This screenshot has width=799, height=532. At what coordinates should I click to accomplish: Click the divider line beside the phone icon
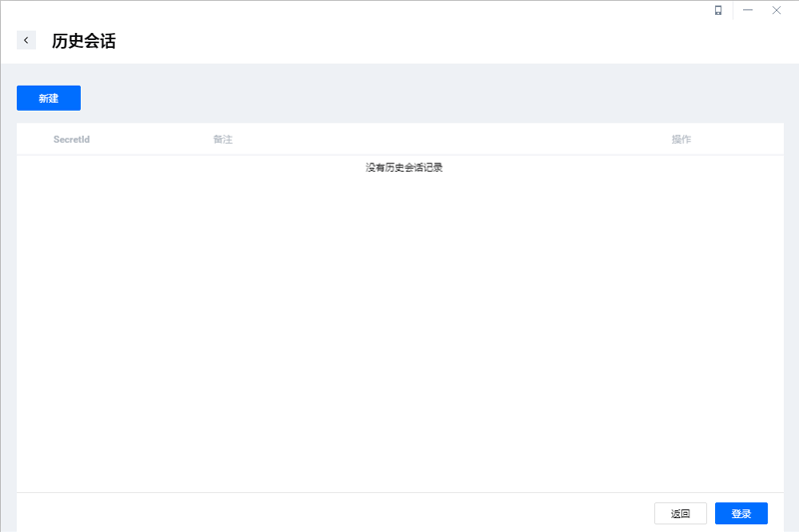click(733, 10)
